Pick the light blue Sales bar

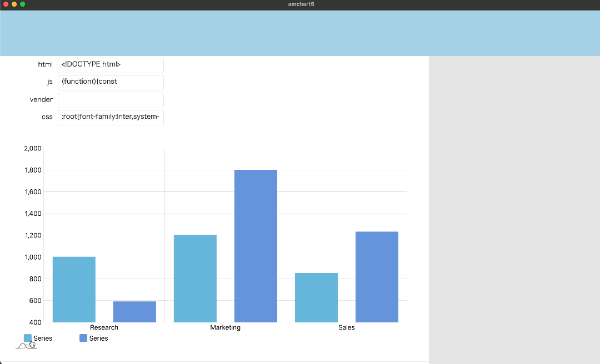(x=316, y=297)
